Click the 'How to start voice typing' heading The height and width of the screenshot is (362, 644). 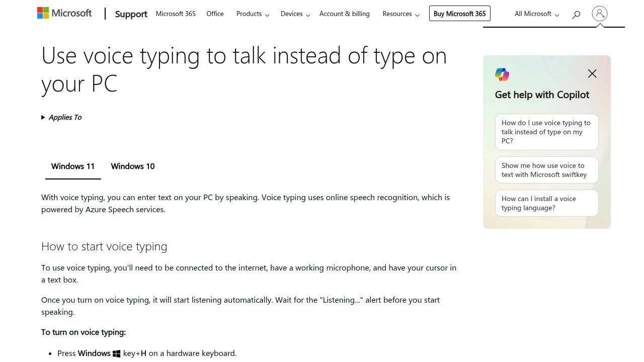point(104,246)
